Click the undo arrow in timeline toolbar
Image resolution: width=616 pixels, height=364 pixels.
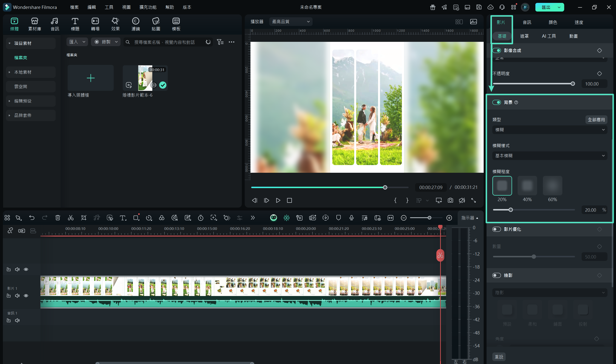(x=32, y=218)
